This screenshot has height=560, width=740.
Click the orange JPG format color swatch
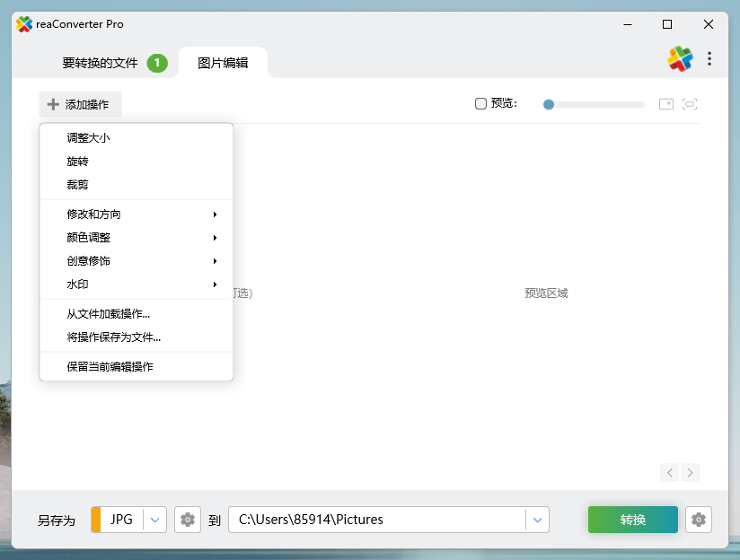[x=96, y=520]
